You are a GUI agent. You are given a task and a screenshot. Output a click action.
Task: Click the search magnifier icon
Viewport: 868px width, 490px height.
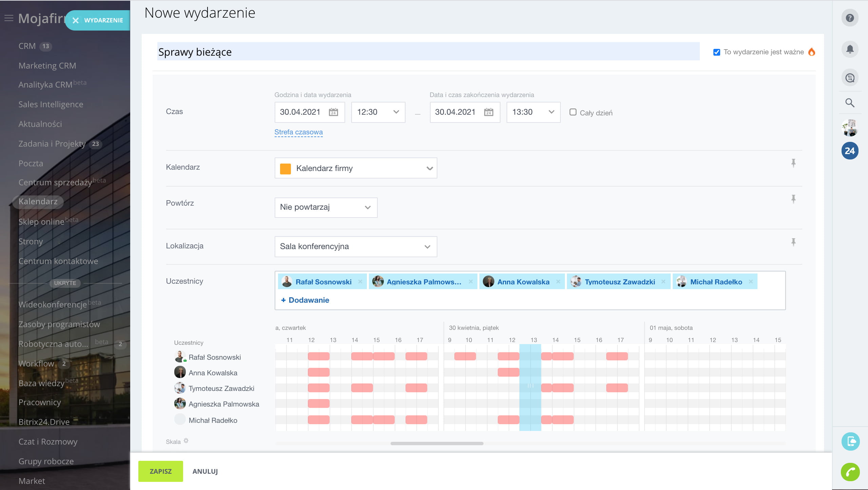(850, 103)
